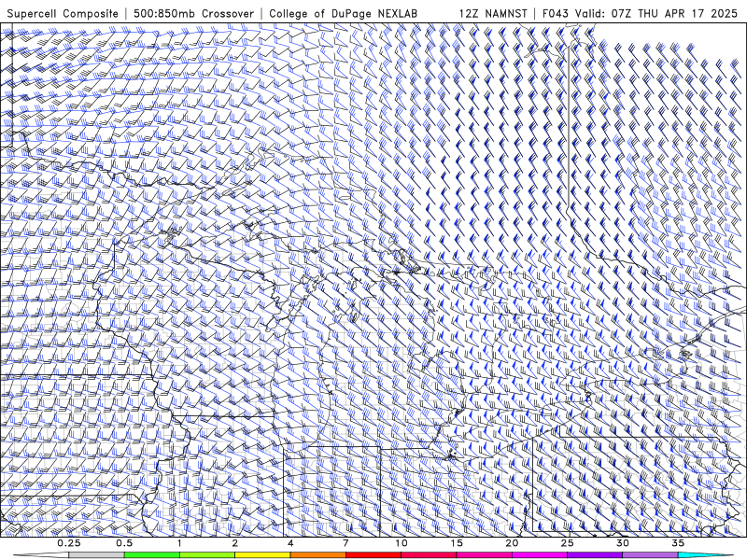Click the '25' legend label

pos(568,543)
